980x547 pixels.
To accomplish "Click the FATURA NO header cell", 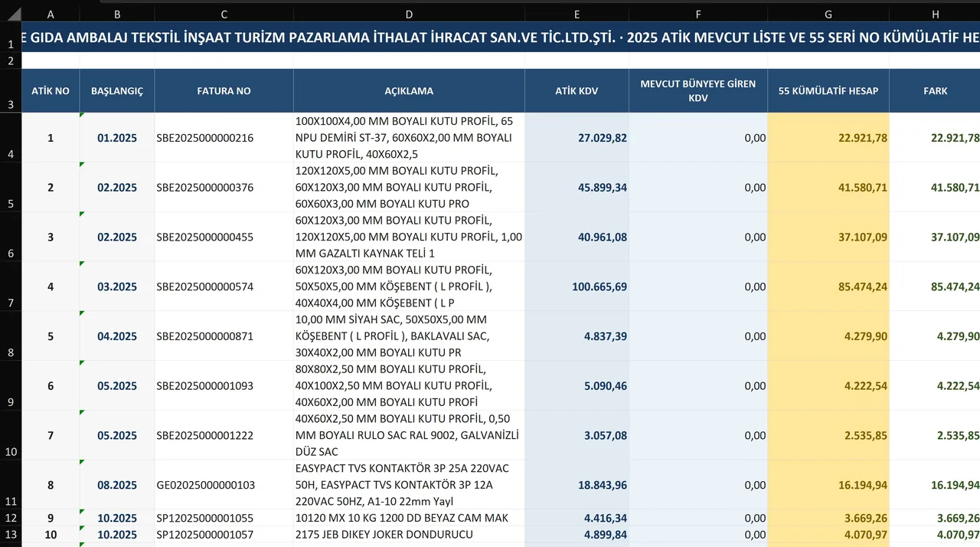I will click(224, 90).
